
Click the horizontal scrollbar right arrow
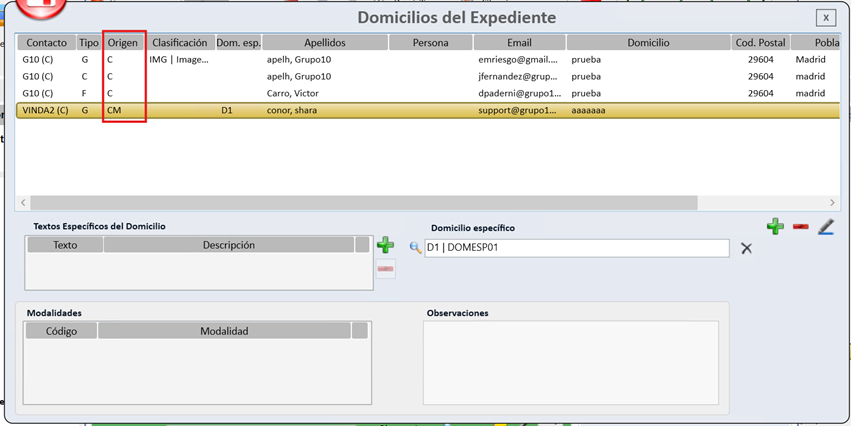pos(832,202)
